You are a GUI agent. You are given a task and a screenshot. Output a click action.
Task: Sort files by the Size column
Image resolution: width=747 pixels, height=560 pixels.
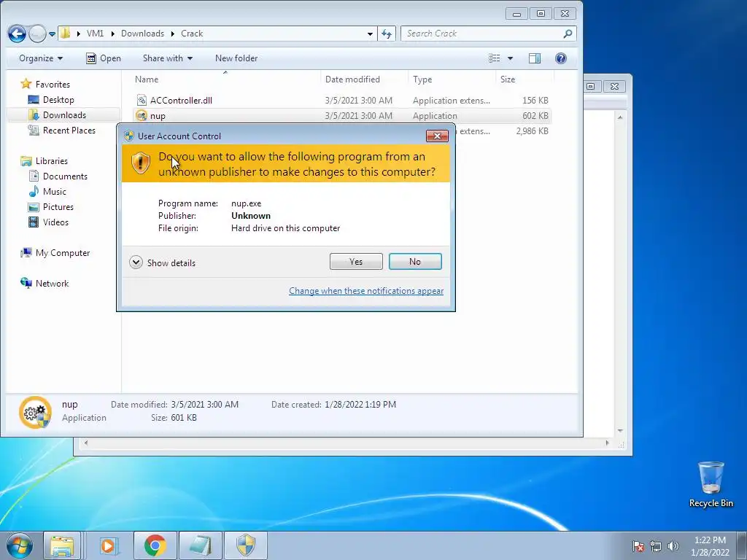pyautogui.click(x=524, y=79)
